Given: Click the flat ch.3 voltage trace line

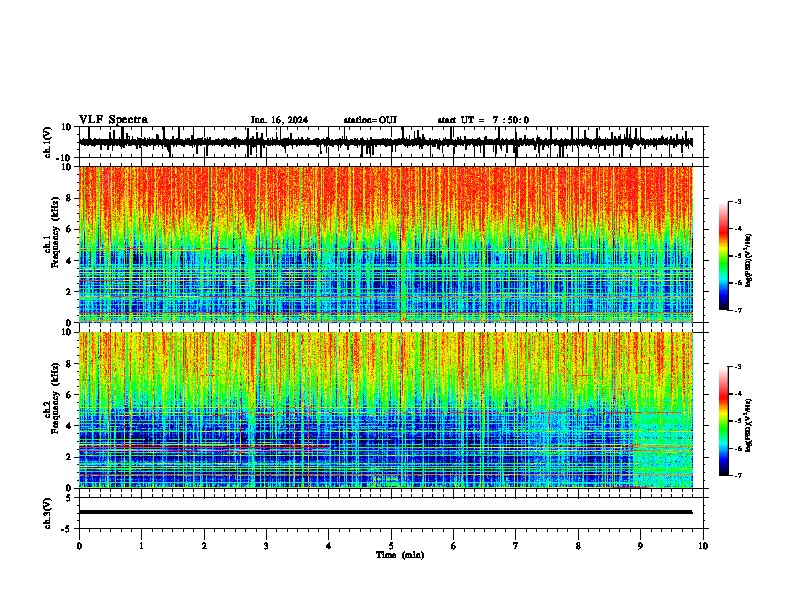Looking at the screenshot, I should tap(385, 512).
